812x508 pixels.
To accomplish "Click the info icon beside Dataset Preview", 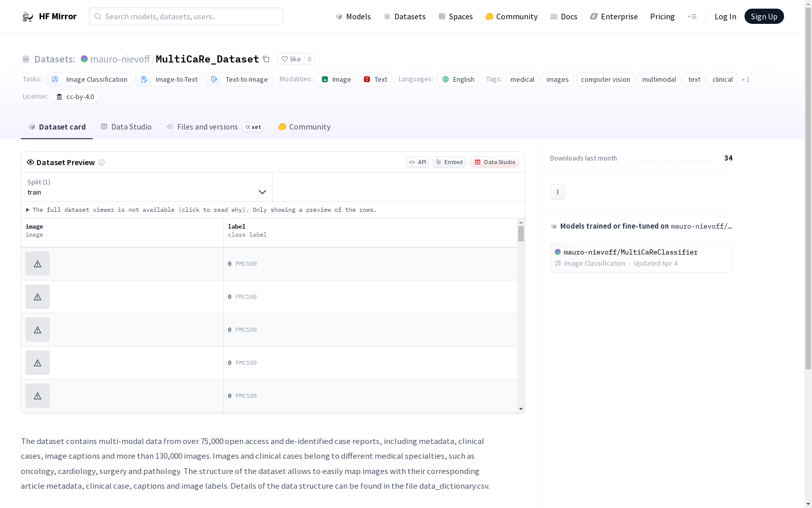I will tap(101, 163).
